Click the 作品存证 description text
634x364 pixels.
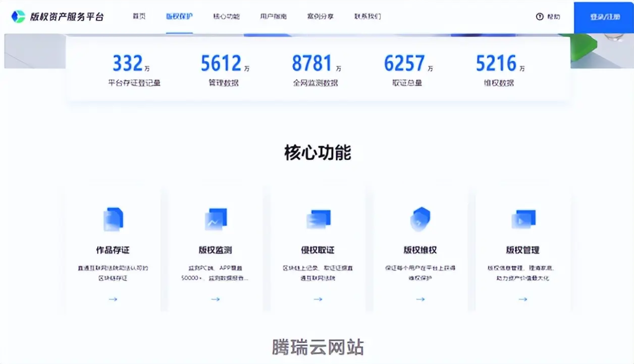[113, 273]
